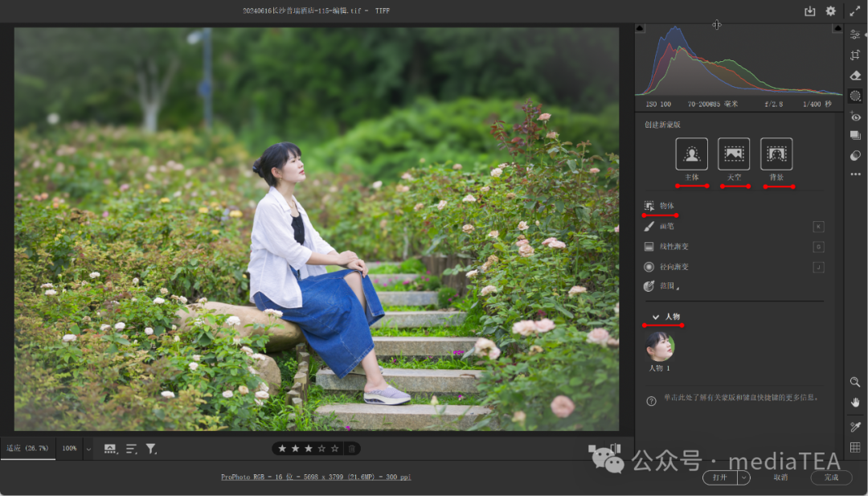Create a 天空 sky mask
Screen dimensions: 868x496
(x=734, y=154)
